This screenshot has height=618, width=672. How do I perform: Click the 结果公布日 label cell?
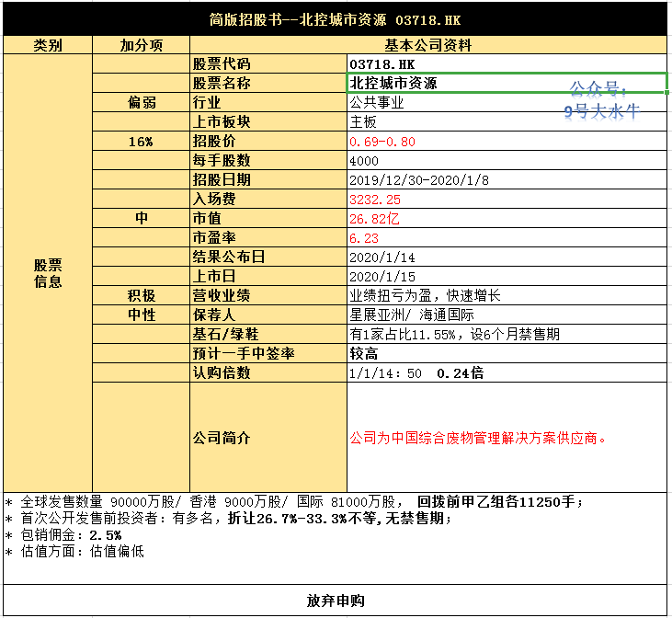268,257
